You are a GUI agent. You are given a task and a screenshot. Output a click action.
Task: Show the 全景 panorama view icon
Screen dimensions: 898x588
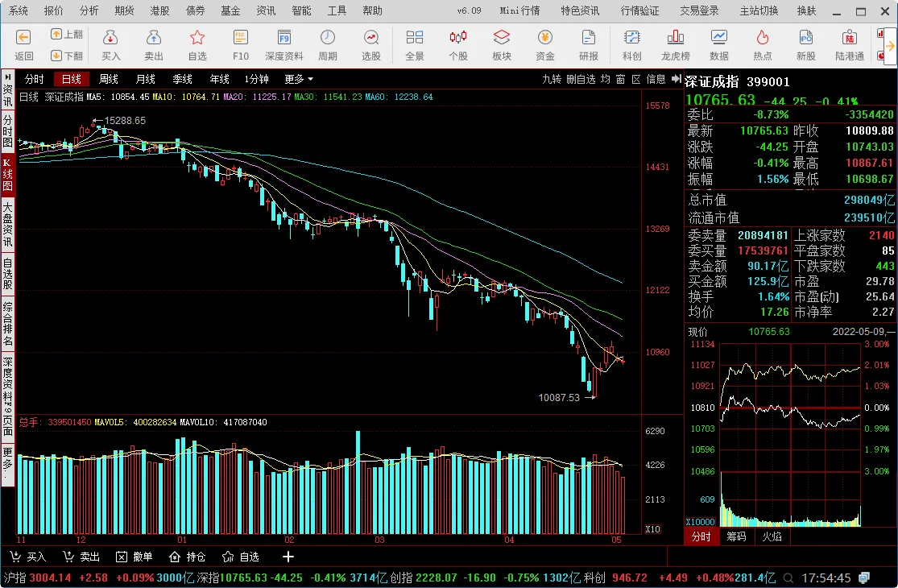point(415,38)
